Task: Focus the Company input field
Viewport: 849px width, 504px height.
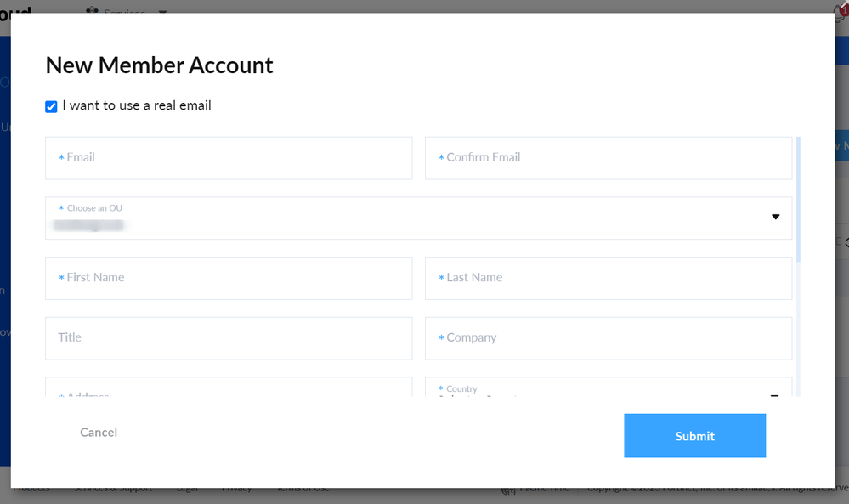Action: pyautogui.click(x=608, y=338)
